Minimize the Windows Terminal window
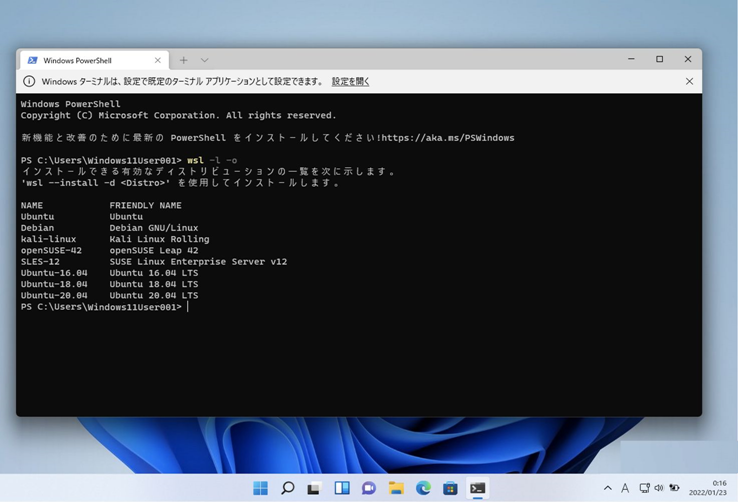This screenshot has width=738, height=502. pos(631,59)
